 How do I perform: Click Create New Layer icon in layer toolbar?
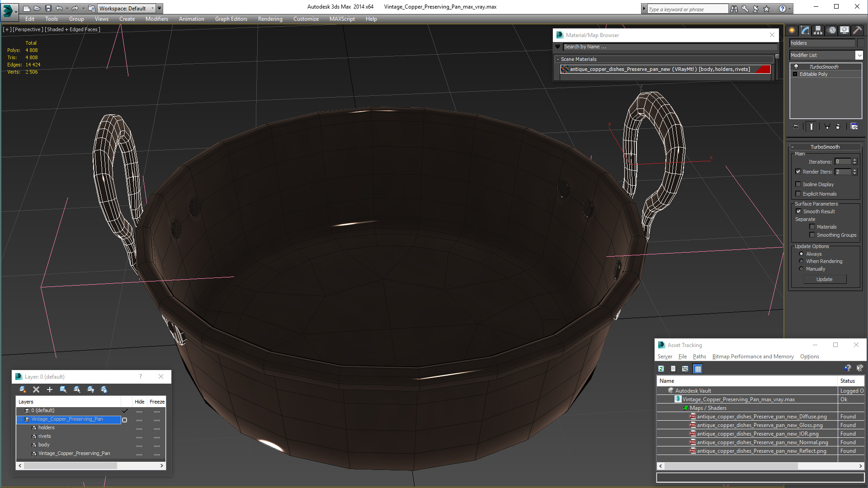[x=23, y=389]
